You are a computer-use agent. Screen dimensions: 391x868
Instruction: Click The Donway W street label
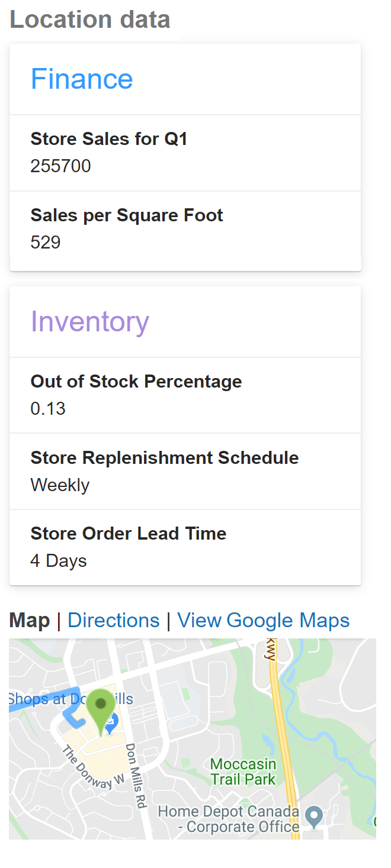click(93, 768)
